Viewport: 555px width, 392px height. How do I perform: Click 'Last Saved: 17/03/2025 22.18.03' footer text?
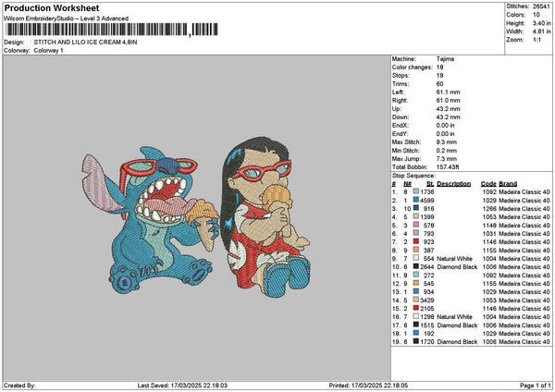[182, 386]
